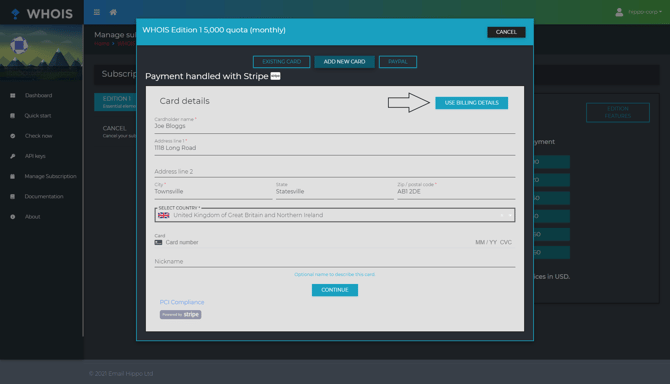Screen dimensions: 670x384
Task: Click the Documentation sidebar icon
Action: (x=12, y=196)
